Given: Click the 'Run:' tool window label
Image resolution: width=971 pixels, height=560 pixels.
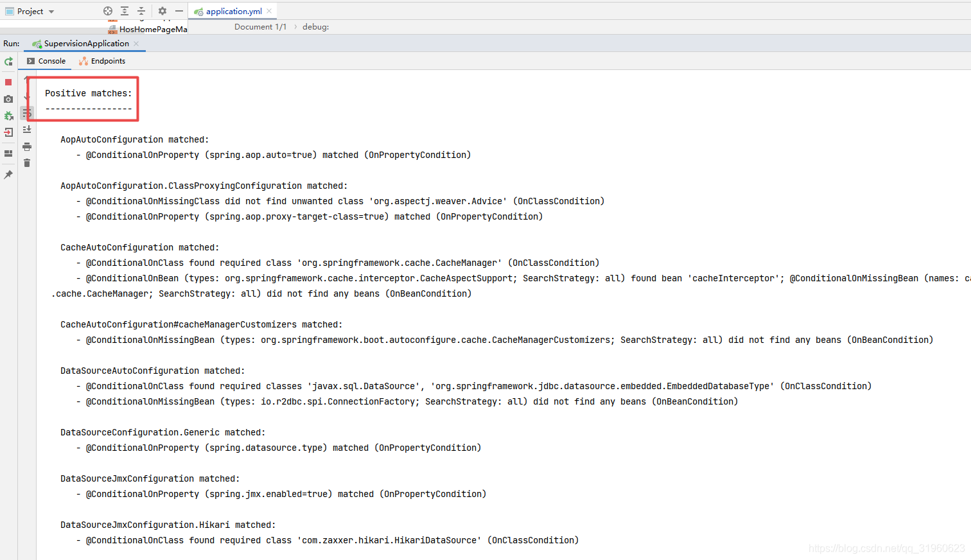Looking at the screenshot, I should pos(12,44).
